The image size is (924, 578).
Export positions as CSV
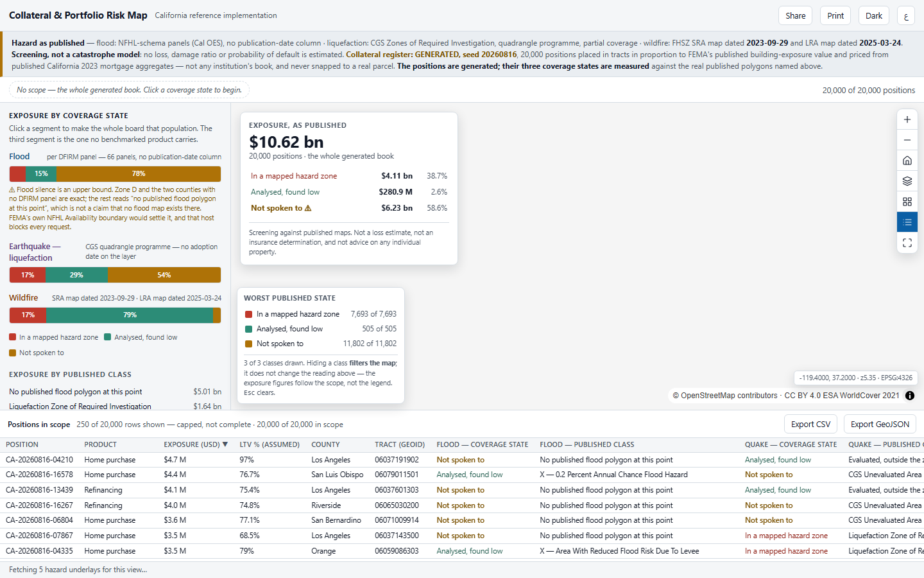click(810, 425)
